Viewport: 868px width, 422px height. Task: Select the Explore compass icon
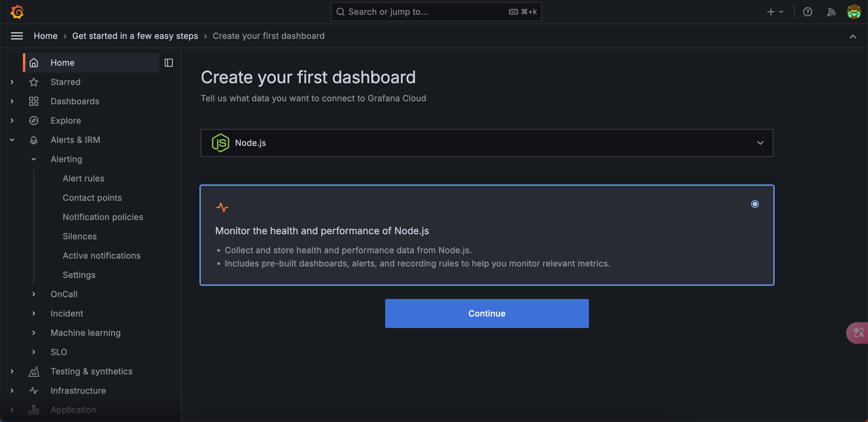click(34, 120)
